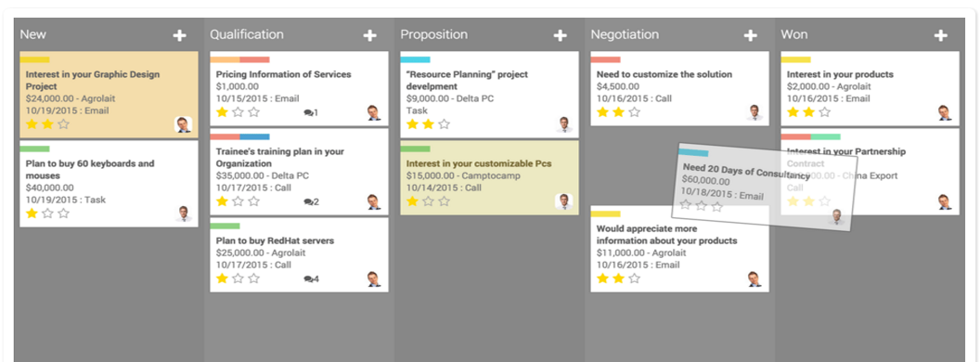Click the Qualification column header

tap(246, 34)
